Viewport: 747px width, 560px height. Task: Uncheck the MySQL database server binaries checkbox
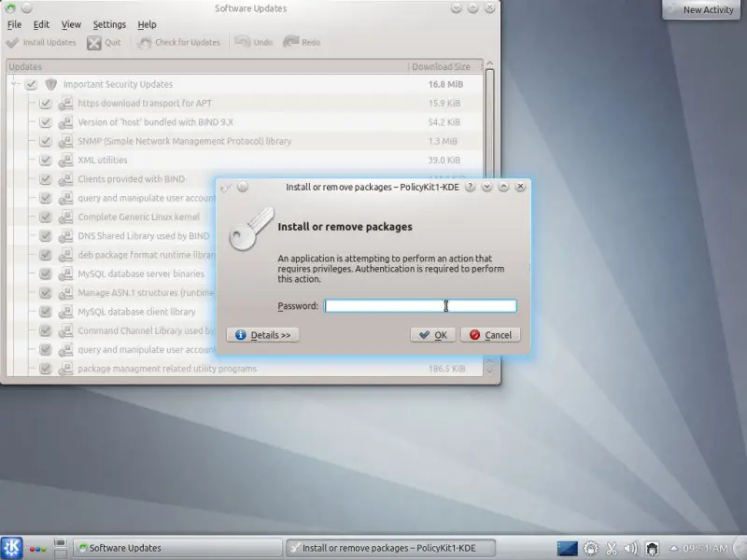coord(45,273)
